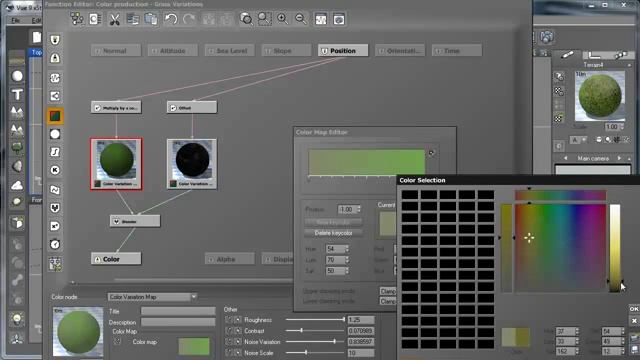Click the Title input field
Viewport: 640px width, 360px height.
point(178,311)
